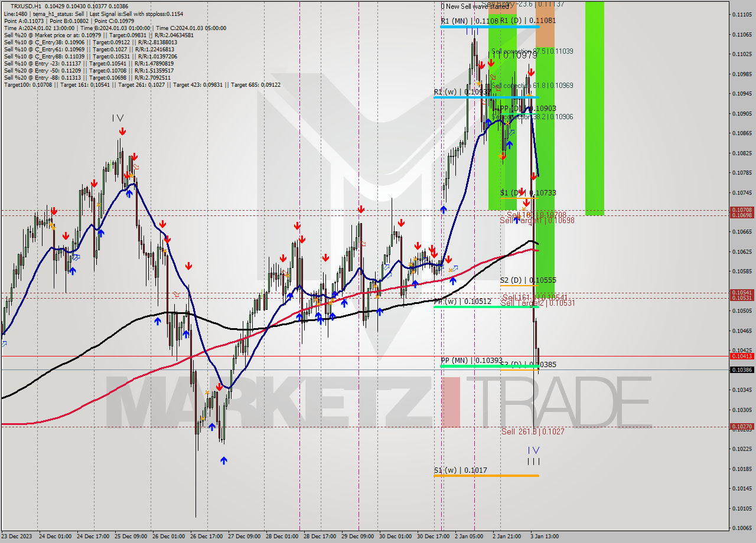Click the 0.11105 price axis value
756x543 pixels.
pyautogui.click(x=742, y=14)
